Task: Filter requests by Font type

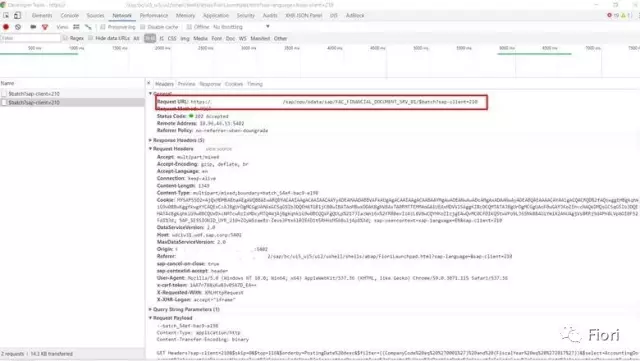Action: (217, 38)
